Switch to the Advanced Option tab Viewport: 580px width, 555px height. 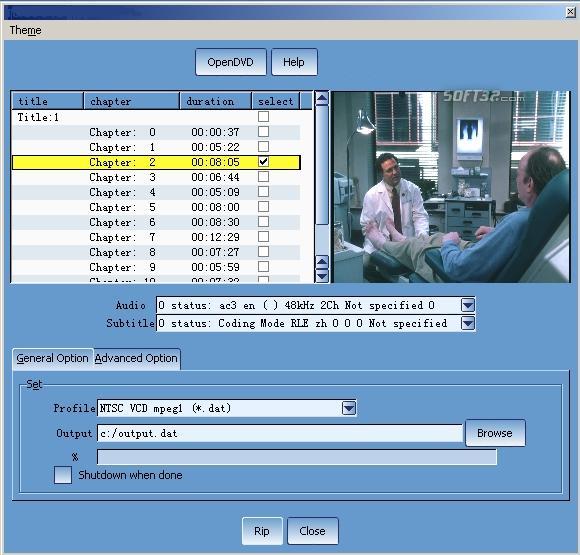coord(136,358)
